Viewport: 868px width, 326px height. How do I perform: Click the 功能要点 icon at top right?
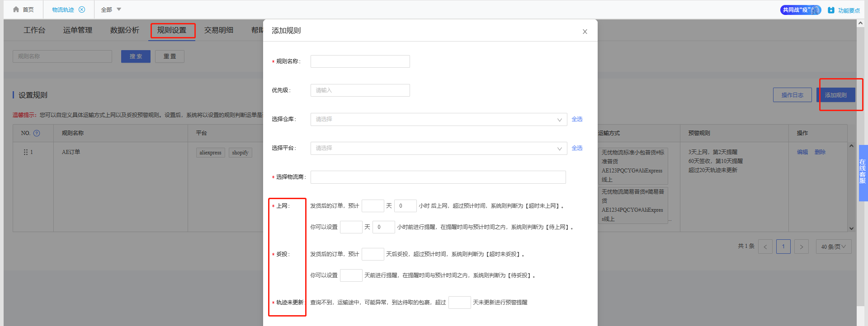tap(831, 10)
